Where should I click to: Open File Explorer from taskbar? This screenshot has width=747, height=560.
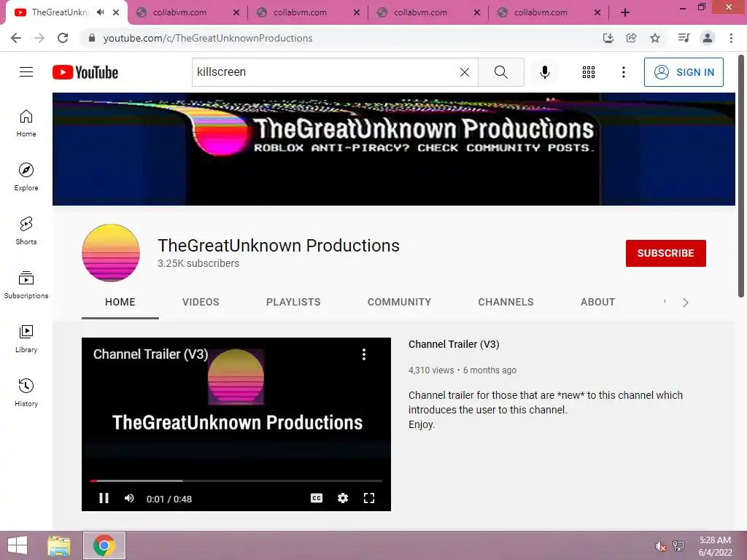click(59, 545)
